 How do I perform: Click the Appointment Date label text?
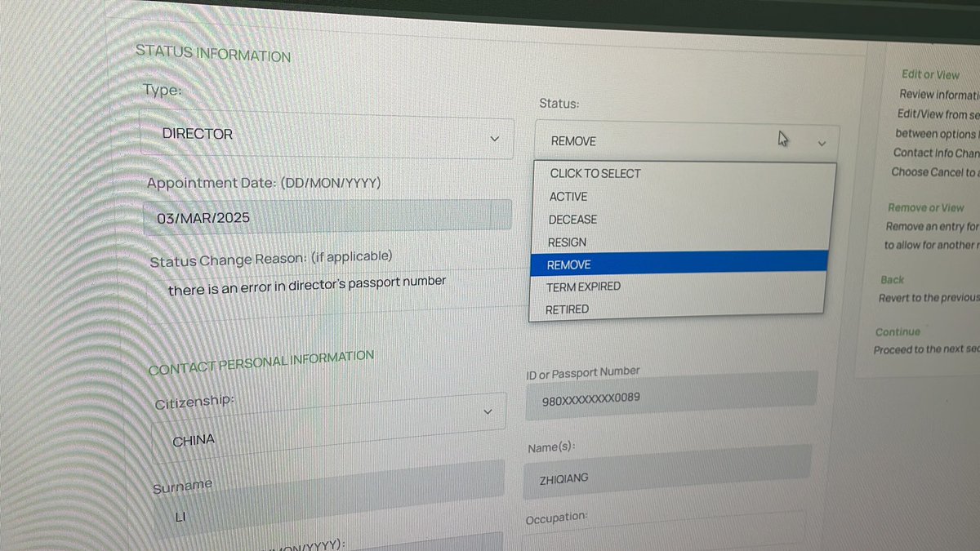click(264, 183)
